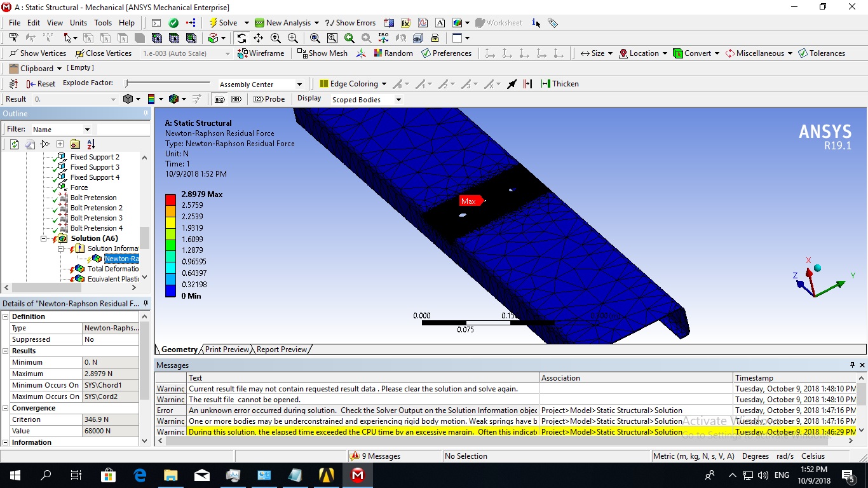Select the Rotate view tool

pyautogui.click(x=241, y=38)
